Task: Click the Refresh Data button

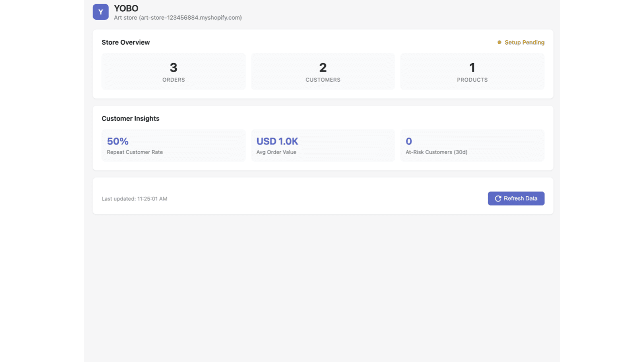Action: [516, 198]
